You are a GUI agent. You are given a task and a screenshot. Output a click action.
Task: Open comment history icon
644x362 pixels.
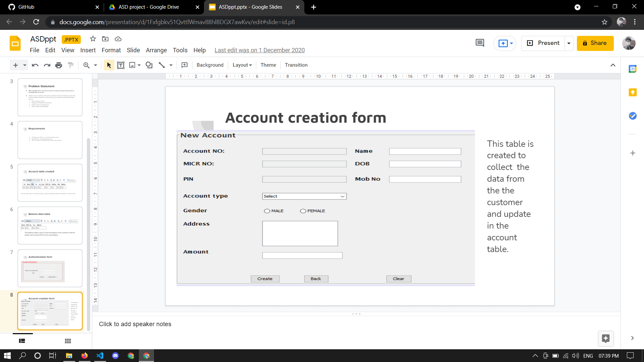(480, 43)
